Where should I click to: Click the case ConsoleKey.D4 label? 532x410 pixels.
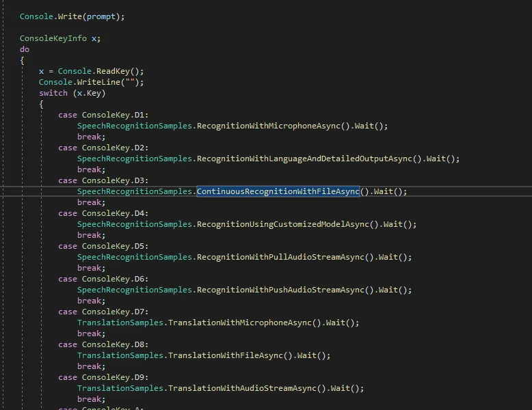tap(103, 214)
